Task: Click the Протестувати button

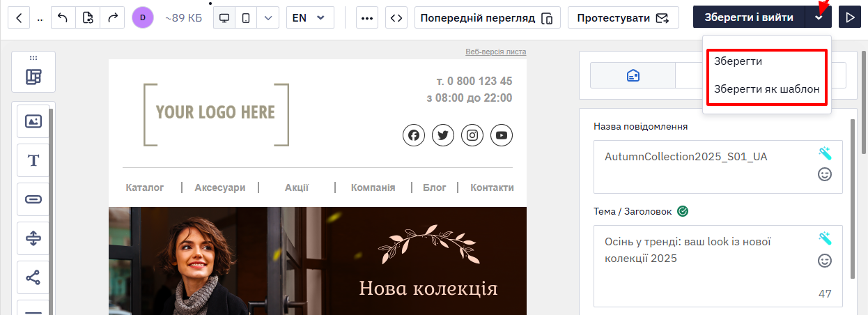Action: pyautogui.click(x=623, y=17)
